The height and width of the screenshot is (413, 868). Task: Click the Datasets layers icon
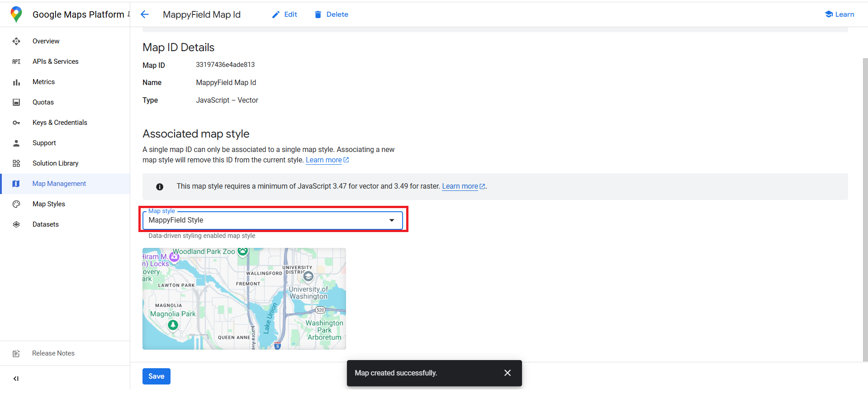click(16, 224)
